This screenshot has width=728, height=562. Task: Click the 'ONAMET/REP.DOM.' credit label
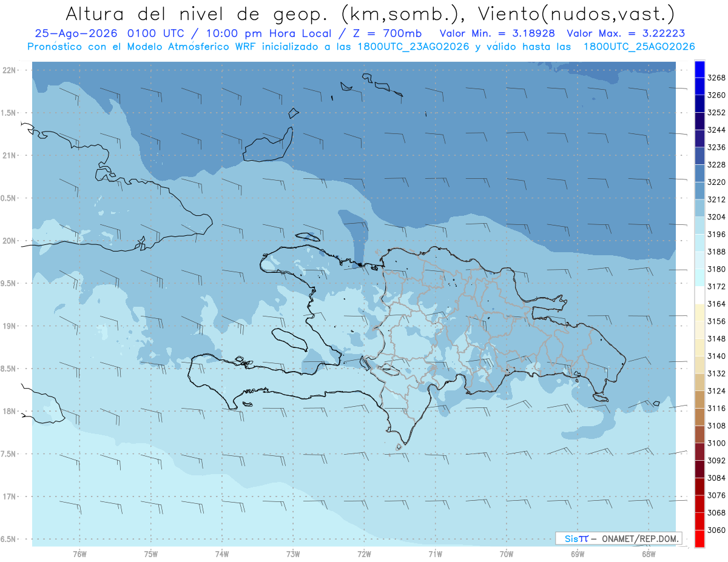pyautogui.click(x=640, y=538)
